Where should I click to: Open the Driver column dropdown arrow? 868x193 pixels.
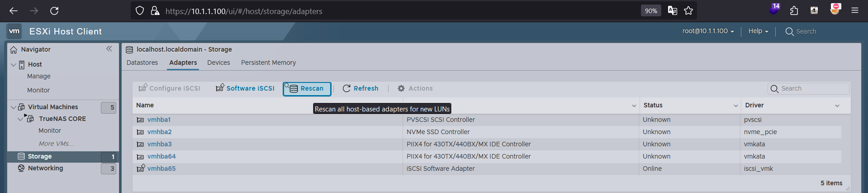point(837,106)
